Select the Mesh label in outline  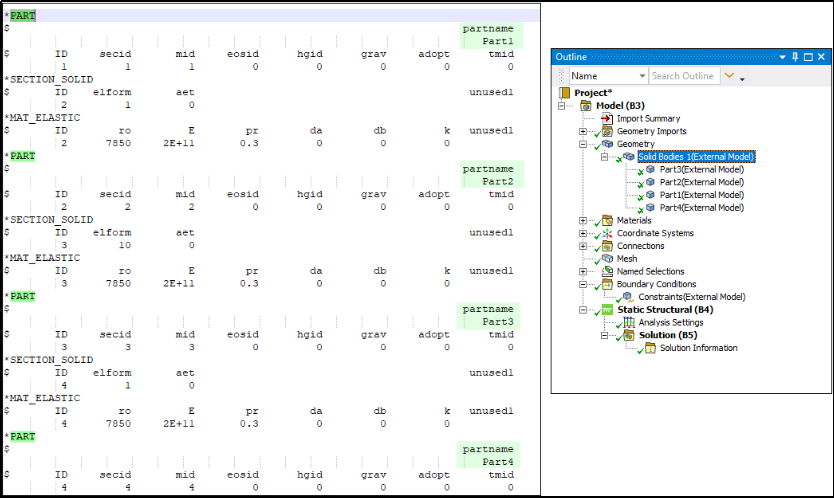click(627, 259)
